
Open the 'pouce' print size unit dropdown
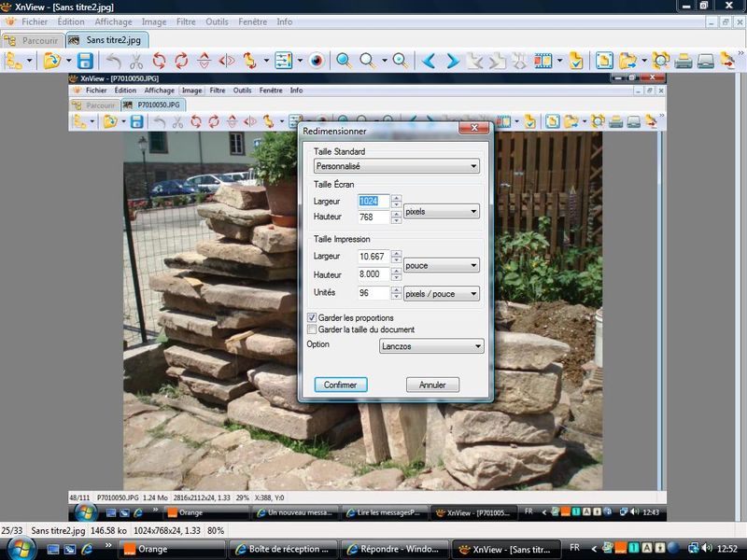click(x=441, y=265)
